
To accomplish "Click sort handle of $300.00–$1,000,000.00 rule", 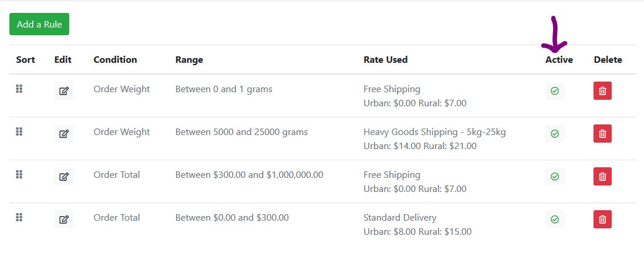I will point(19,174).
